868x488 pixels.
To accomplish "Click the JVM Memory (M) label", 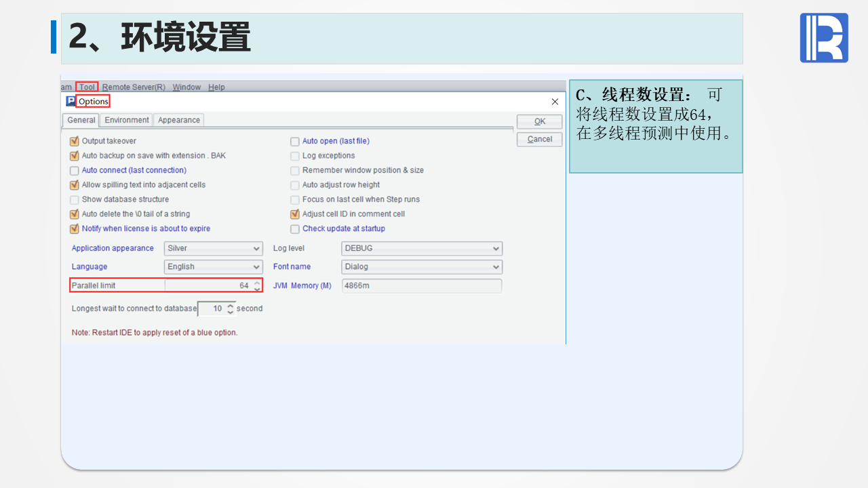I will click(302, 285).
